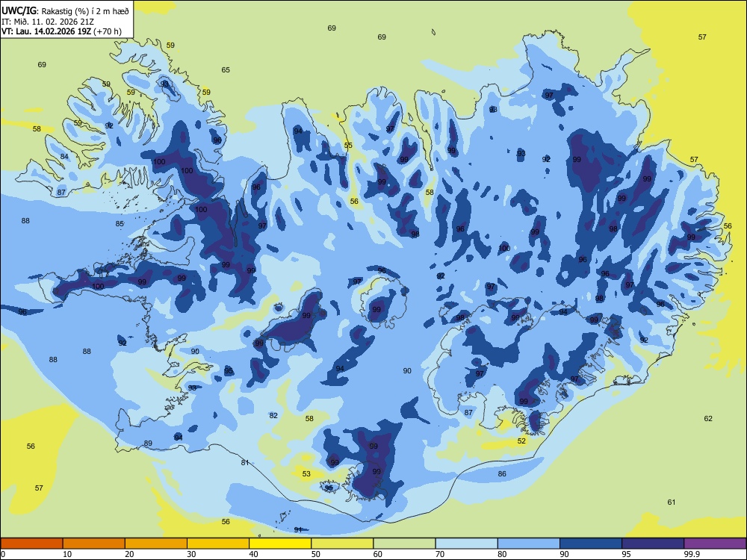Image resolution: width=747 pixels, height=560 pixels.
Task: Click the light green 60–70 legend swatch
Action: pos(404,544)
